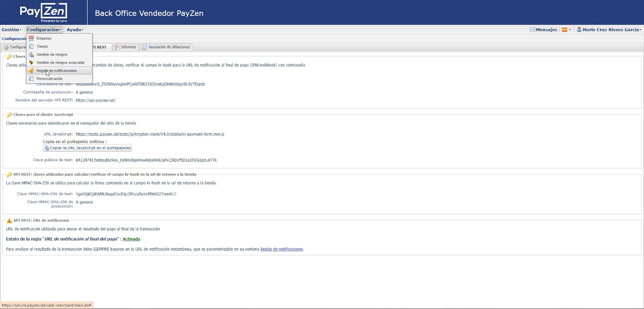Image resolution: width=644 pixels, height=309 pixels.
Task: Switch to Asociación de afiliaciones tab
Action: 167,47
